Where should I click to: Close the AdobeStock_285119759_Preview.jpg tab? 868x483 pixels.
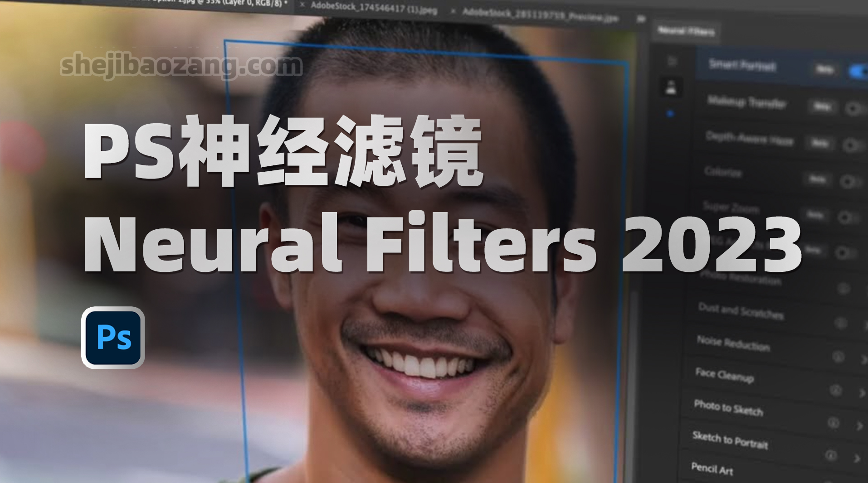(x=453, y=10)
